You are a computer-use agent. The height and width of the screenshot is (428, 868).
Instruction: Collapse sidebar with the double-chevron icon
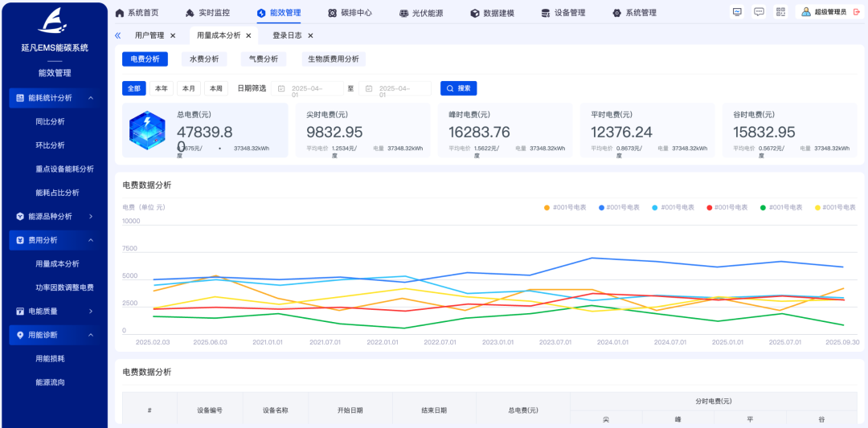(x=117, y=35)
